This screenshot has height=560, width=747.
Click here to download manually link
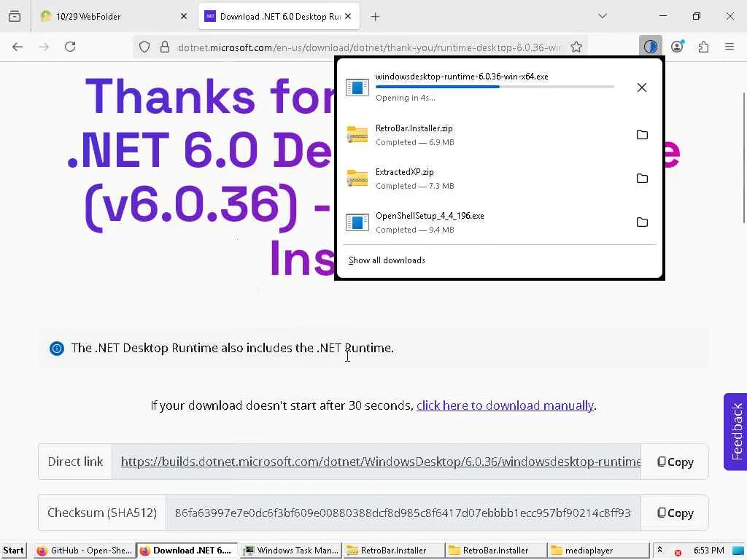pyautogui.click(x=505, y=405)
